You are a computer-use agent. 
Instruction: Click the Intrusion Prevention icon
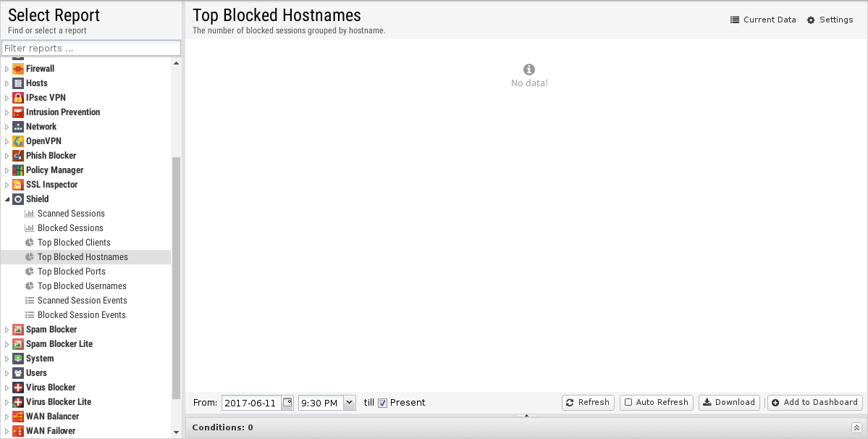point(17,112)
